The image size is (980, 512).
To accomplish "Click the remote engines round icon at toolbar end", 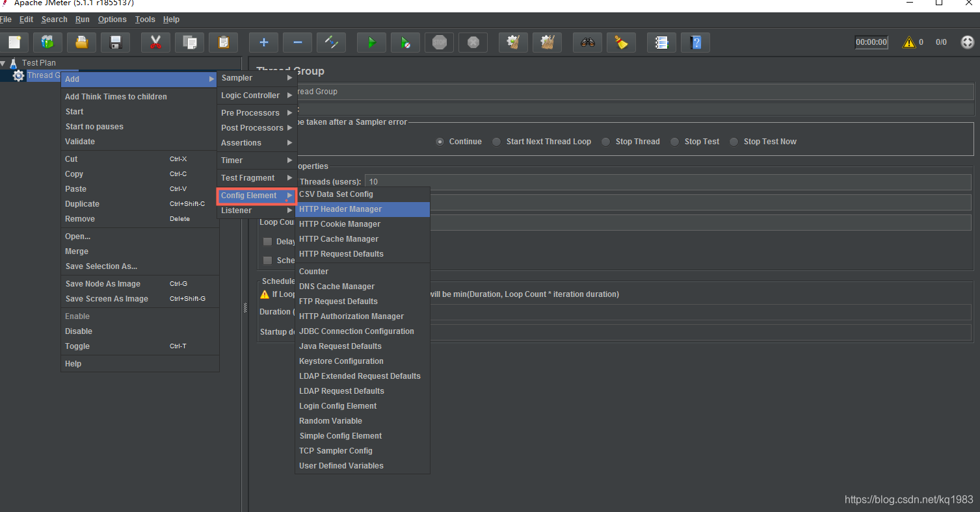I will click(x=968, y=42).
